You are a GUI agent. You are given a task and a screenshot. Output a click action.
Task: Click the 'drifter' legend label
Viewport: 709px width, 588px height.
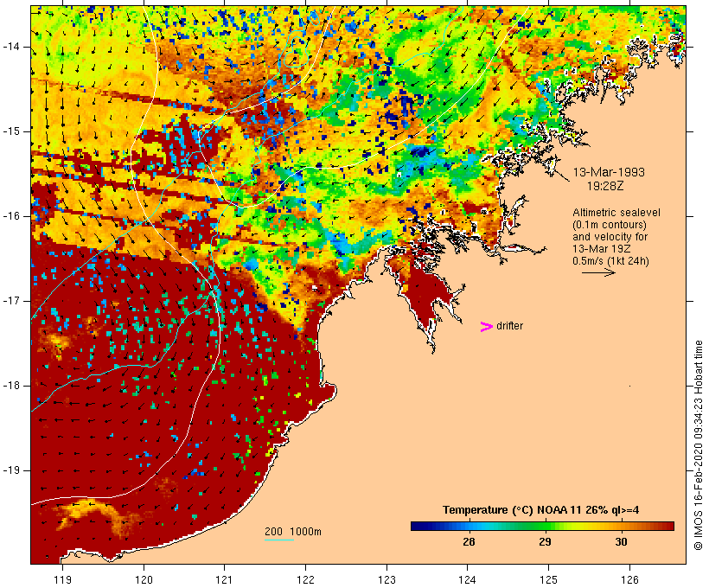pos(509,326)
